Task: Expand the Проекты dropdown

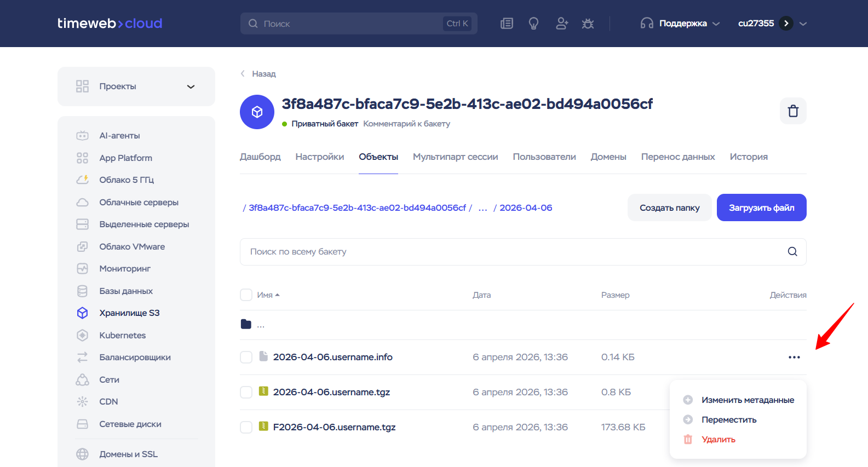Action: click(x=191, y=87)
